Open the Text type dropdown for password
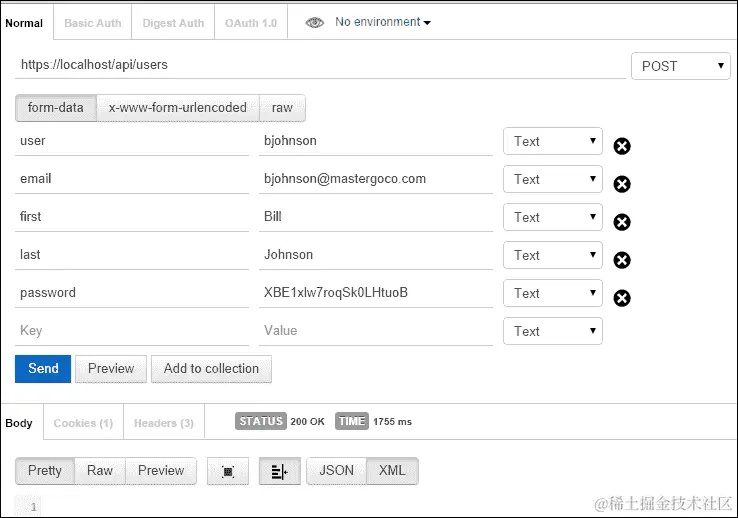 pos(553,293)
